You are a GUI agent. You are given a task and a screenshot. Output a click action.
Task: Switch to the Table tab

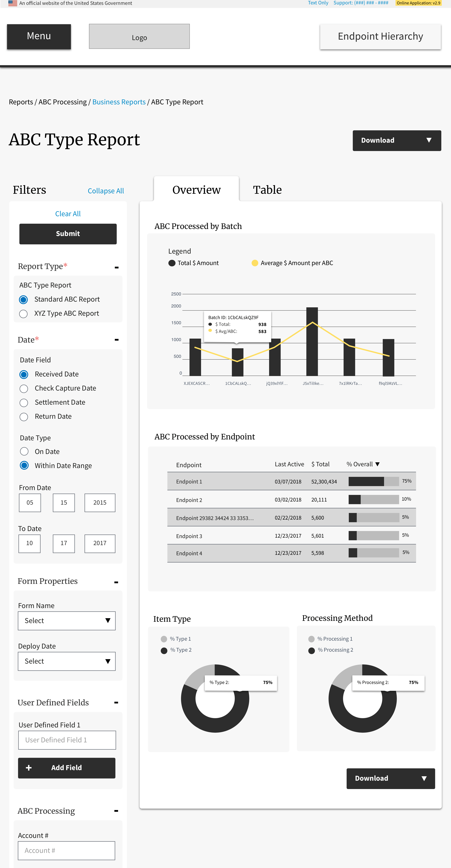(x=267, y=190)
